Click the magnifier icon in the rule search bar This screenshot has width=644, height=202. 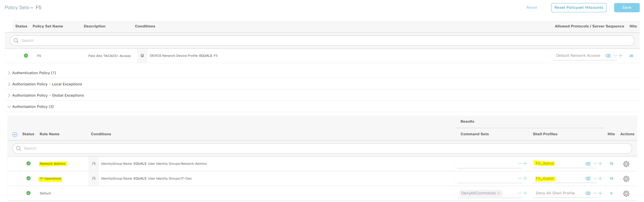[18, 148]
